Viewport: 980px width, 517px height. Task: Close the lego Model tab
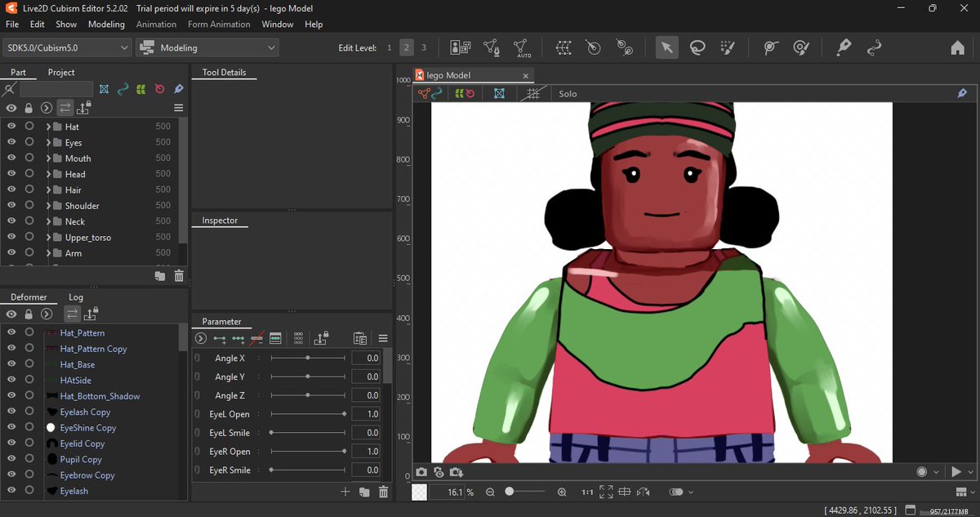point(525,76)
